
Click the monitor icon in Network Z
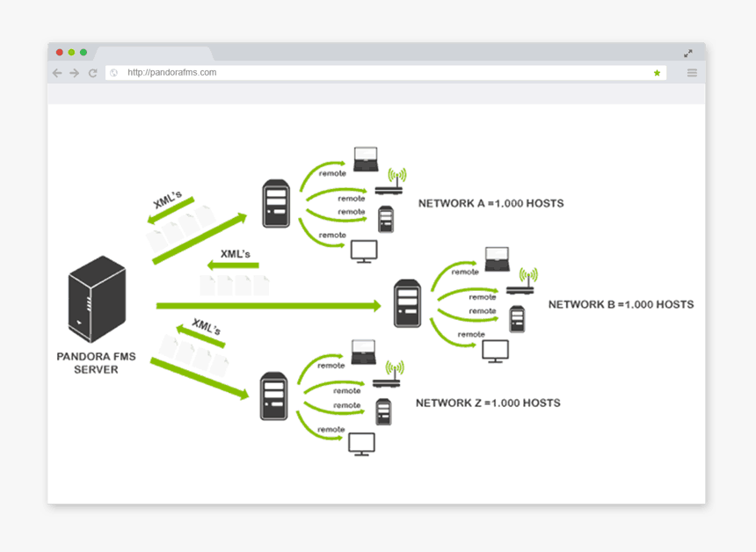coord(360,445)
